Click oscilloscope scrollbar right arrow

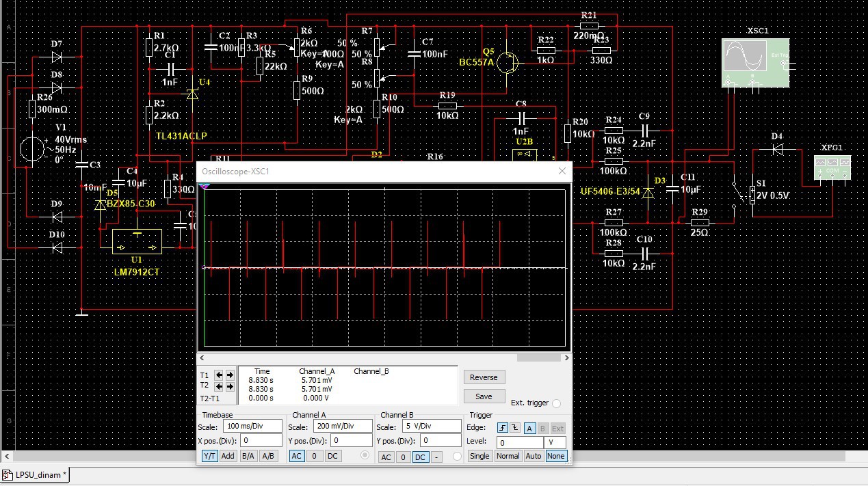[x=566, y=357]
